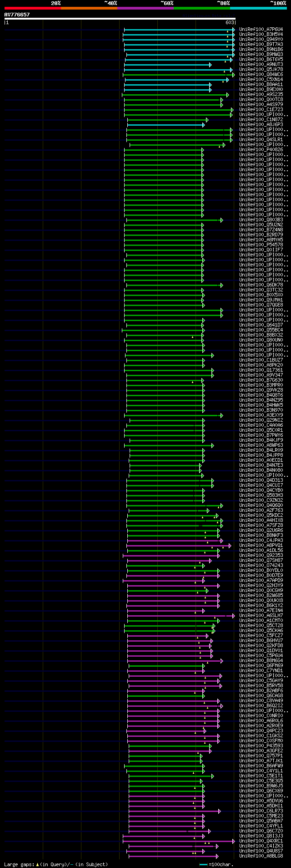Select hit label UniRef100_B9N1B6

261,49
